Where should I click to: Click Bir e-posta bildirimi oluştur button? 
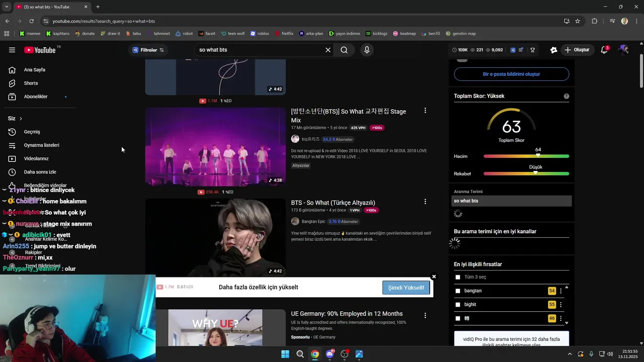(x=511, y=74)
